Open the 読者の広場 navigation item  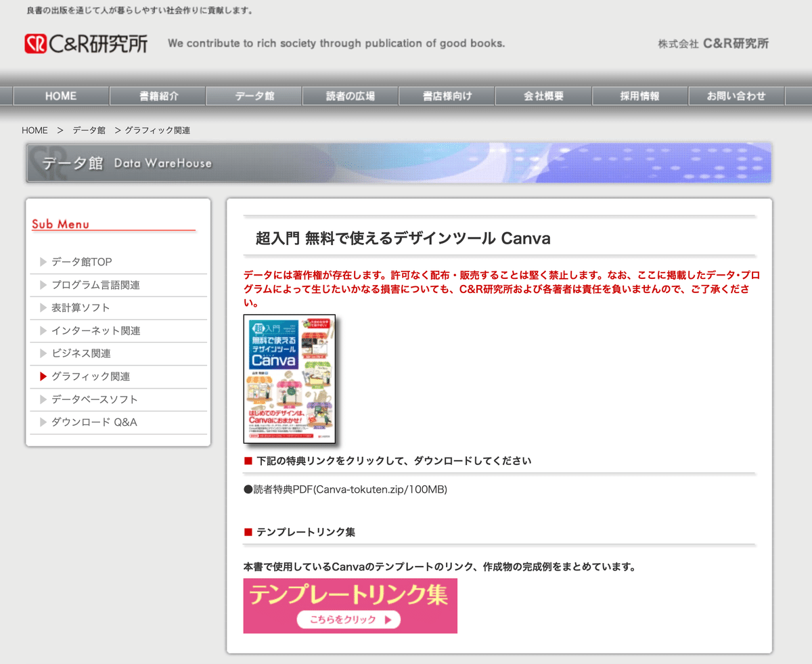(x=350, y=95)
